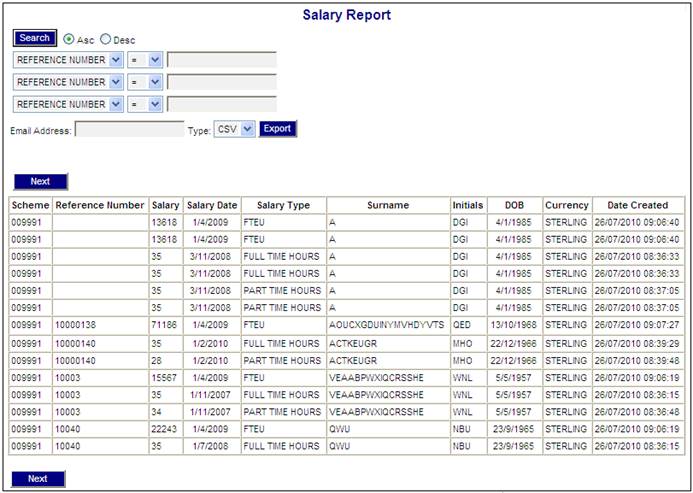The image size is (693, 493).
Task: Click the Date Created column header
Action: [x=638, y=206]
